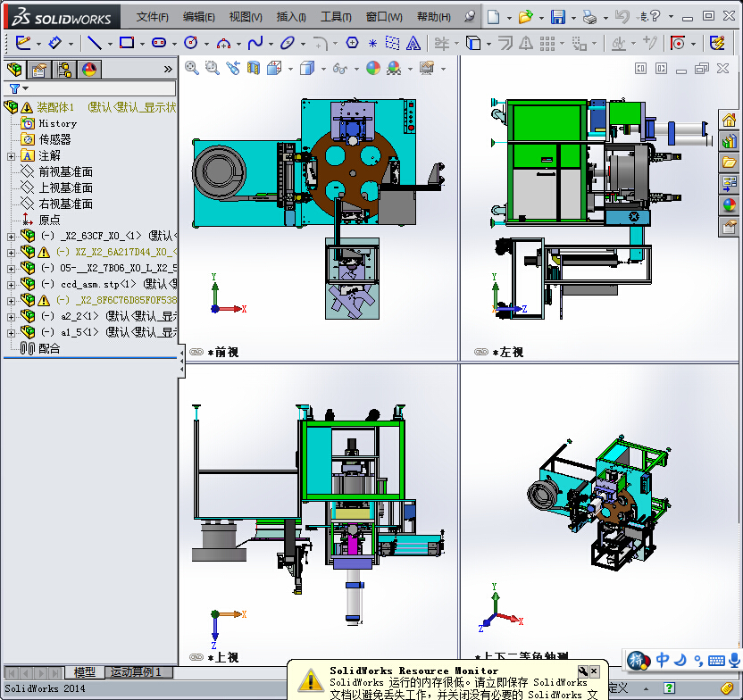This screenshot has width=743, height=700.
Task: Open the 插入(I) menu
Action: point(291,17)
